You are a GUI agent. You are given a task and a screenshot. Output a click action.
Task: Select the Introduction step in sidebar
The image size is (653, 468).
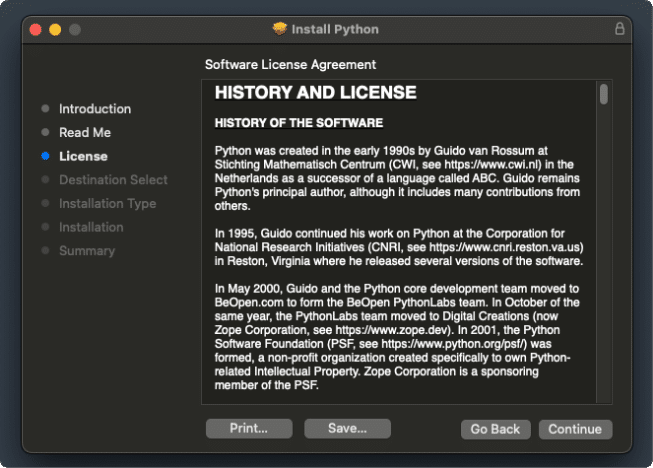click(95, 109)
